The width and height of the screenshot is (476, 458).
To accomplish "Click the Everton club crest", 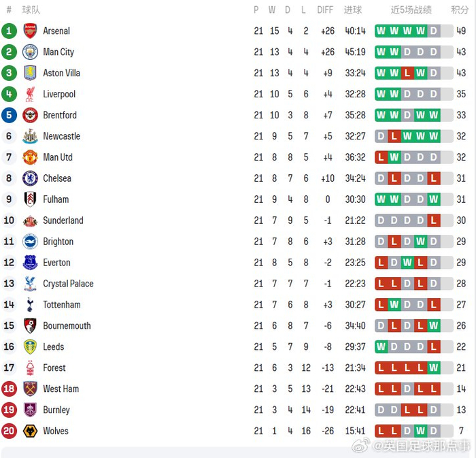I will pyautogui.click(x=30, y=263).
